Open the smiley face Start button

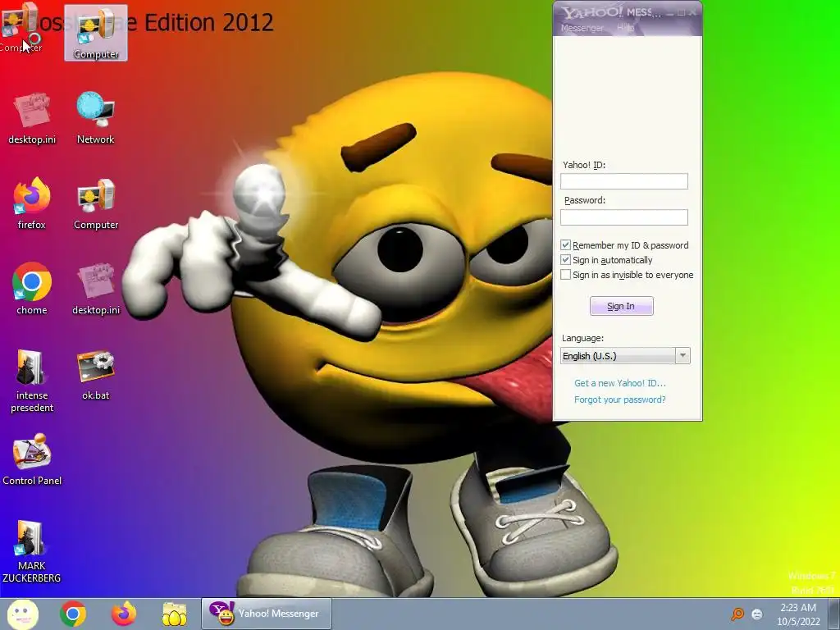tap(22, 614)
